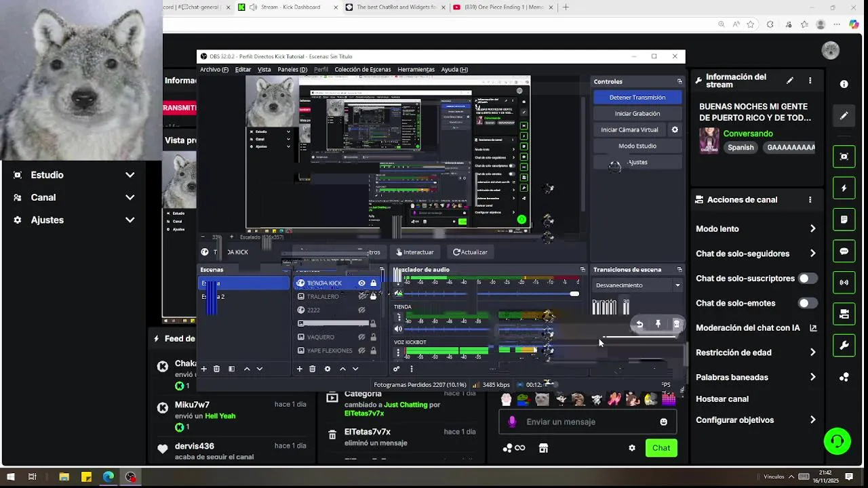The height and width of the screenshot is (488, 868).
Task: Open scene filters icon in Escenas
Action: coord(231,369)
